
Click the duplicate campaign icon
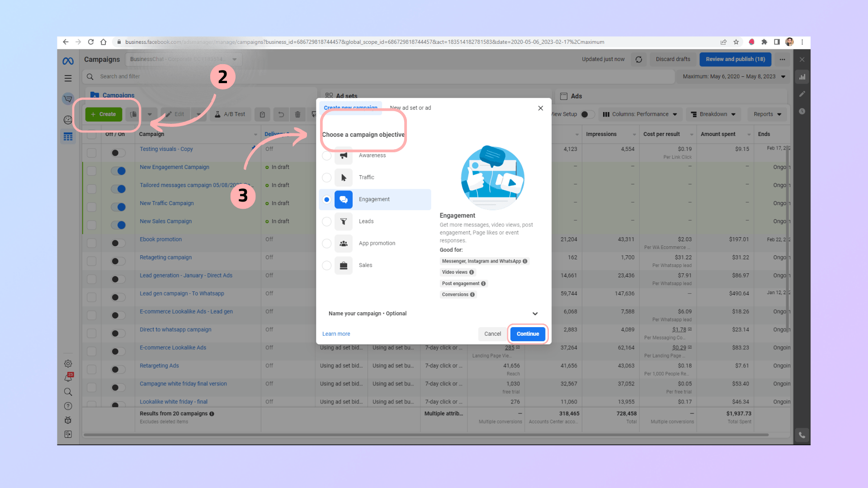[132, 114]
